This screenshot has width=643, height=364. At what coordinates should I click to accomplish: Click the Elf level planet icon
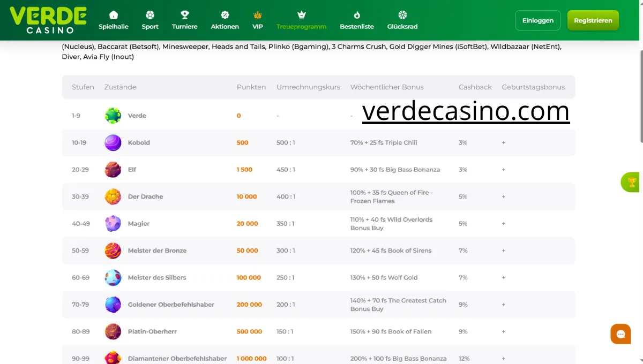click(x=113, y=170)
